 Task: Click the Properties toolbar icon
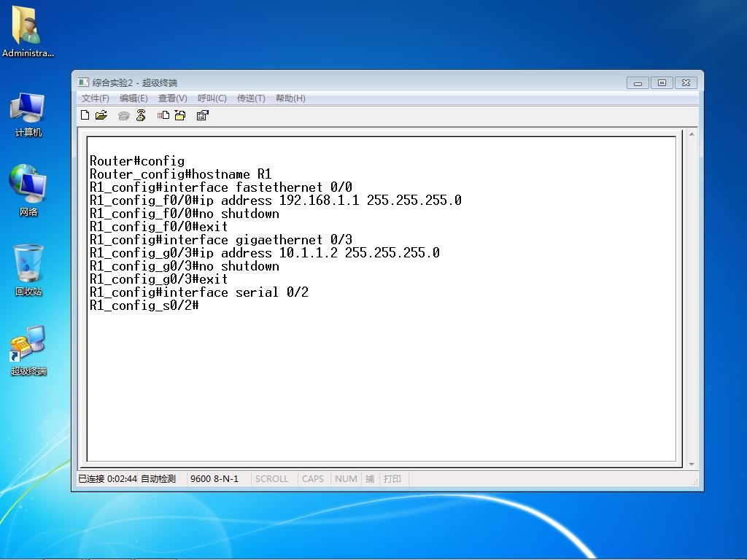click(x=203, y=115)
